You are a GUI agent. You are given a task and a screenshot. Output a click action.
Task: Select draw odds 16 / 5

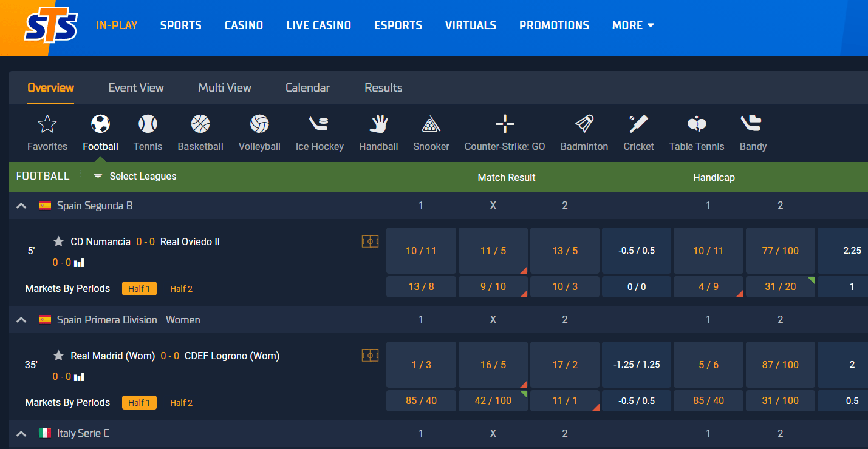493,365
